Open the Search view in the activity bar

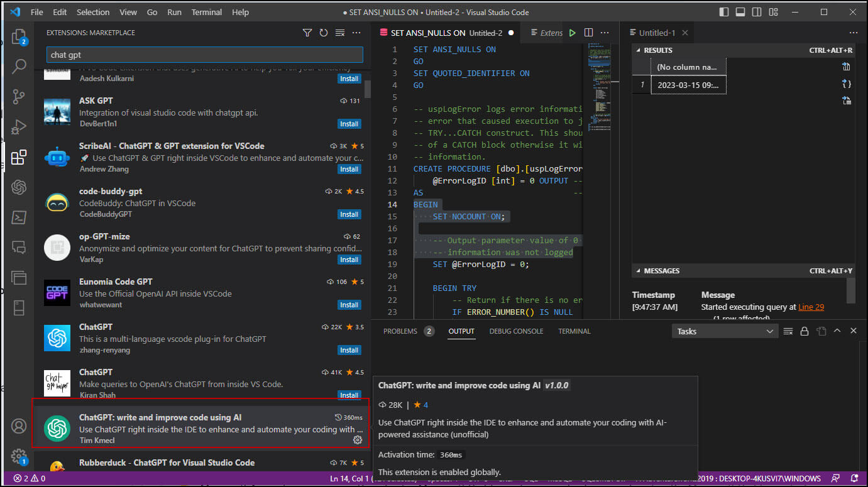click(x=18, y=66)
